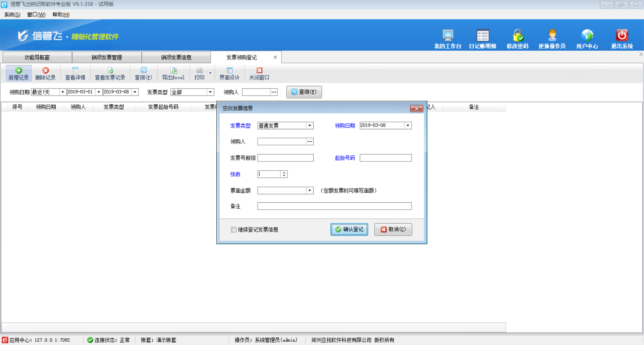Click the 新增记录 (New Record) icon
This screenshot has height=345, width=644.
coord(18,73)
